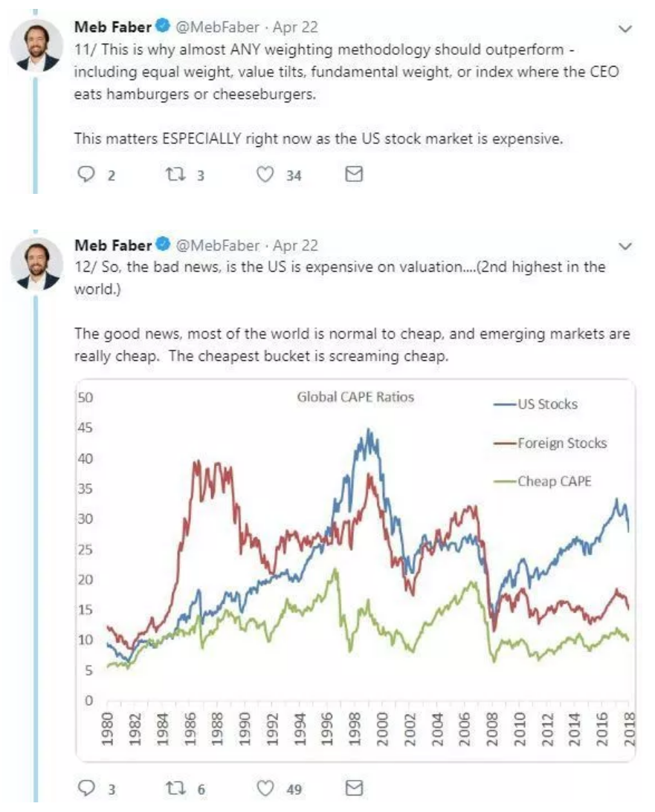655x812 pixels.
Task: Click Apr 22 timestamp on tweet 11
Action: coord(295,27)
